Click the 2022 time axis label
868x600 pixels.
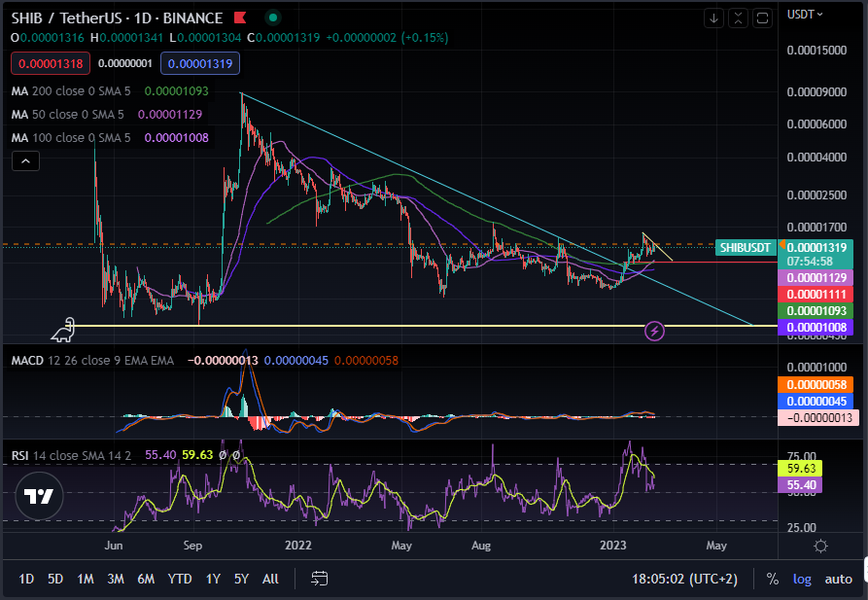coord(297,546)
